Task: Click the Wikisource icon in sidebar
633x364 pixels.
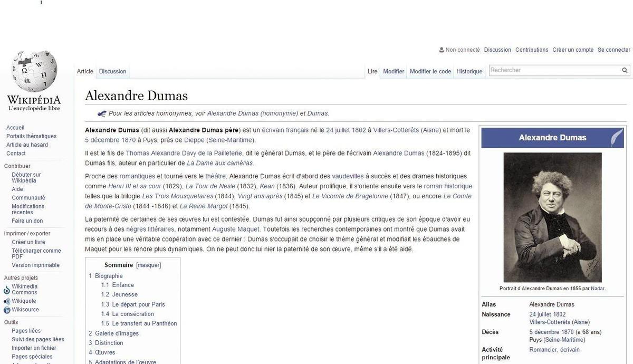Action: coord(7,310)
